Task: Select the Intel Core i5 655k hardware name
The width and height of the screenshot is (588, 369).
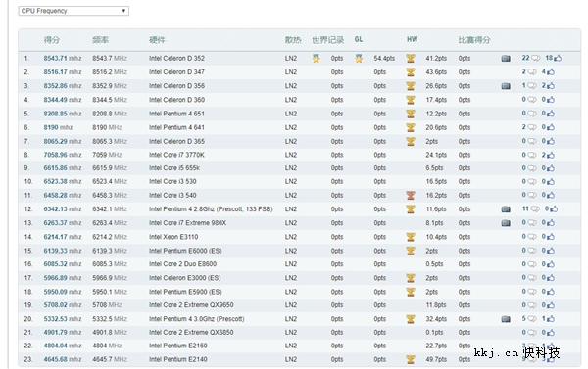Action: tap(174, 167)
